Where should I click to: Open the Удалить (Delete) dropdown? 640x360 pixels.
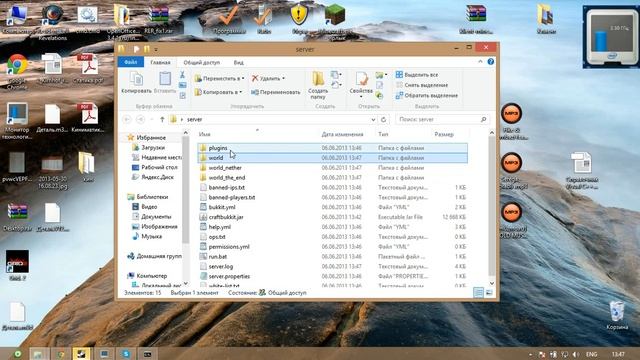[x=268, y=78]
